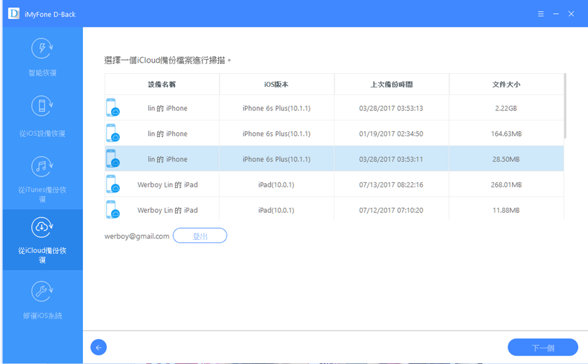588x364 pixels.
Task: Click the 設備名稱 column header
Action: click(162, 84)
